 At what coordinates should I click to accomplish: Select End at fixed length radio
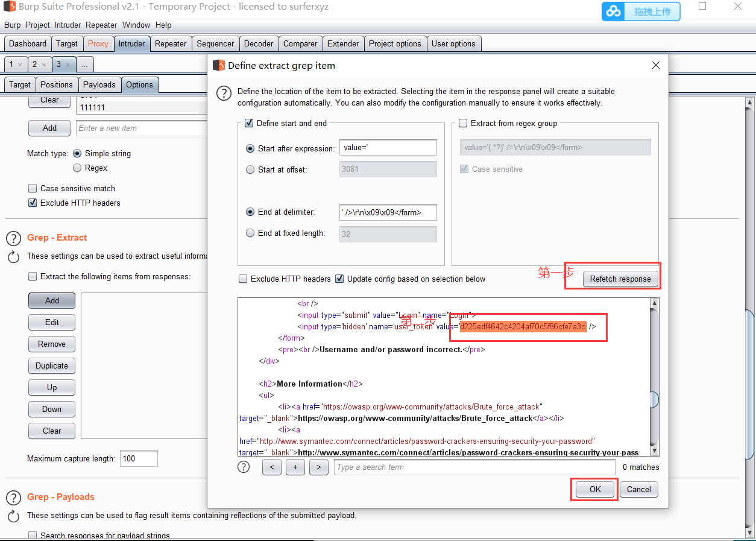[x=250, y=233]
